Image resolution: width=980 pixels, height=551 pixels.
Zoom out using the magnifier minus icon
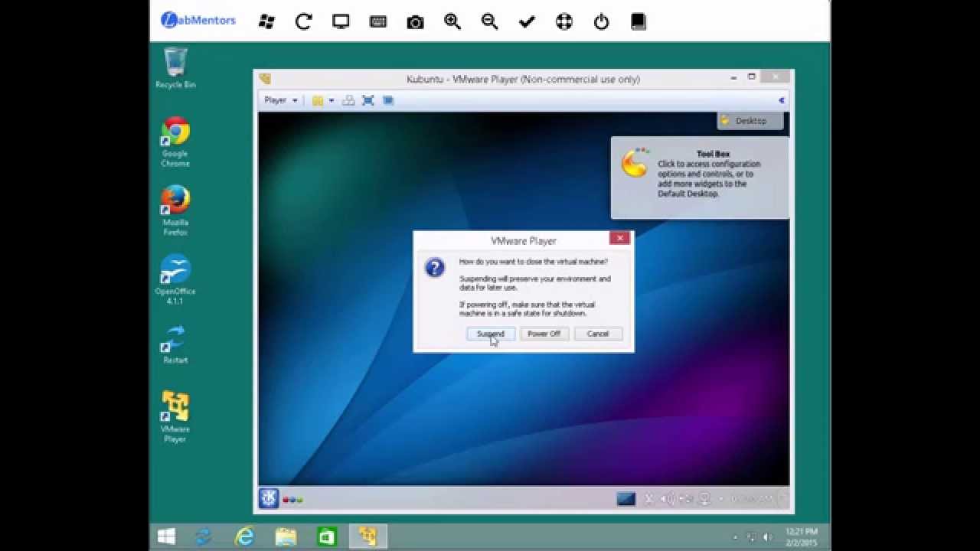(490, 21)
